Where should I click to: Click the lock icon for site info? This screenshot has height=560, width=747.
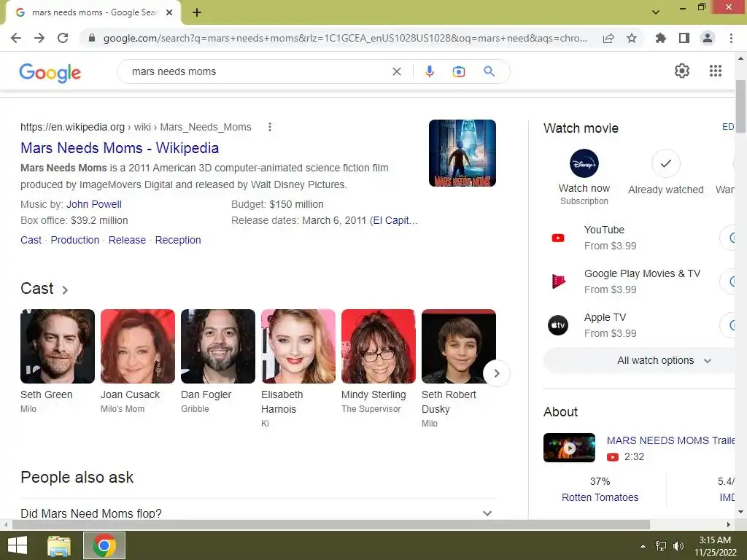click(x=92, y=38)
